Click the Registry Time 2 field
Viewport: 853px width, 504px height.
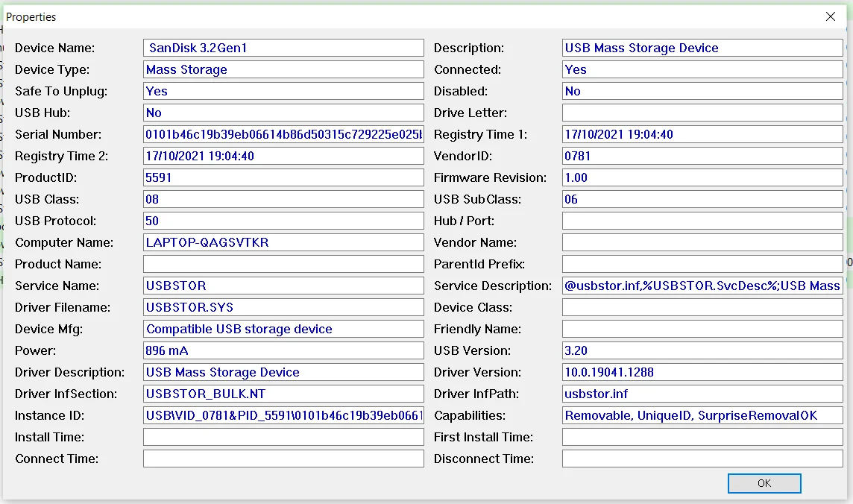tap(283, 156)
